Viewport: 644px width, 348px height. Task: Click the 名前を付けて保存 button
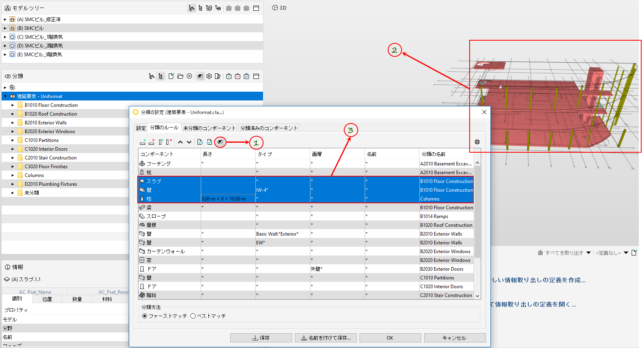coord(326,338)
